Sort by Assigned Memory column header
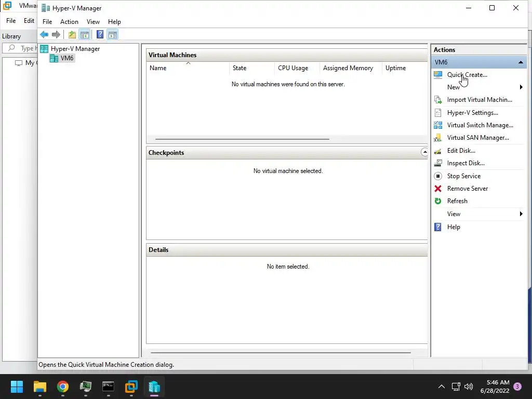Viewport: 532px width, 399px height. (351, 68)
